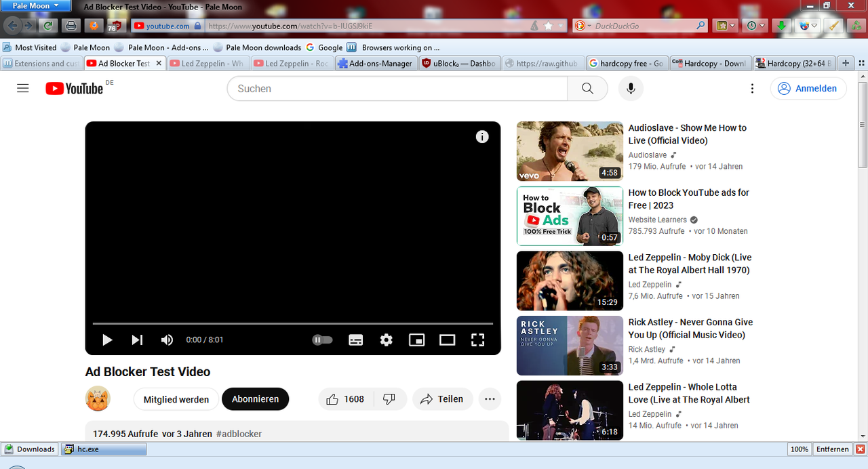
Task: Open the Audioslave Show Me How to Live thumbnail
Action: point(570,151)
